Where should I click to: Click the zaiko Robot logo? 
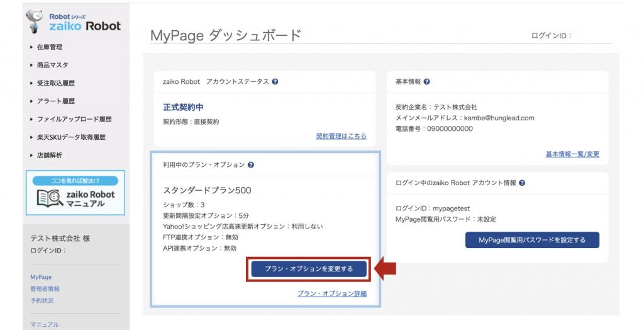[x=74, y=22]
